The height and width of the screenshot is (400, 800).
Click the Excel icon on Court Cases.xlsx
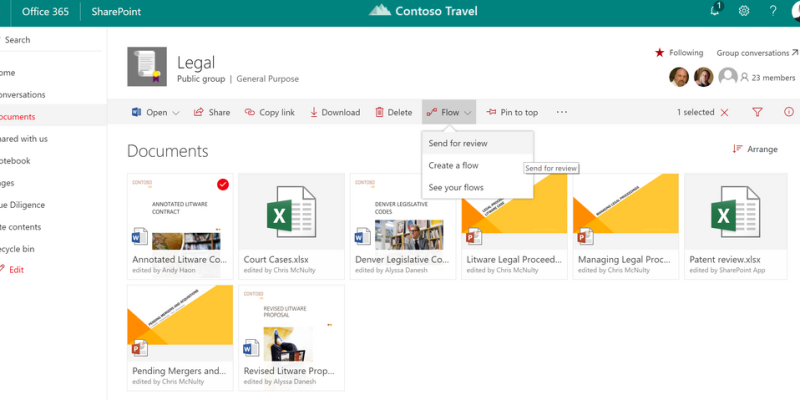(291, 212)
